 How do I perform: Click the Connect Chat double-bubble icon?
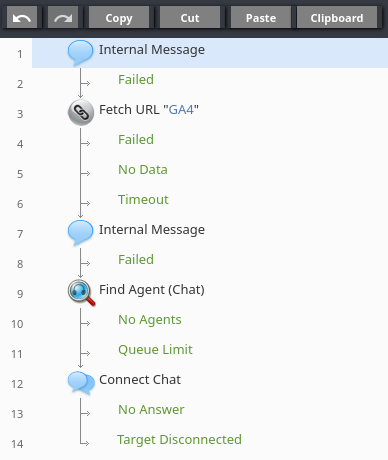(81, 383)
